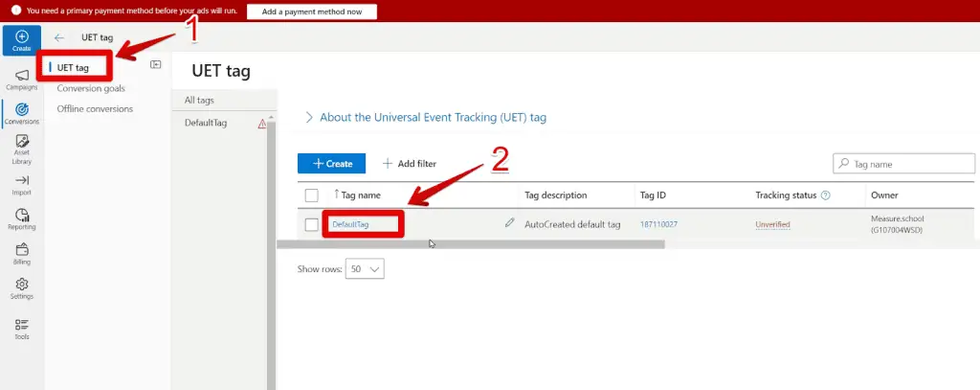980x390 pixels.
Task: Open Billing in the left sidebar
Action: (22, 254)
